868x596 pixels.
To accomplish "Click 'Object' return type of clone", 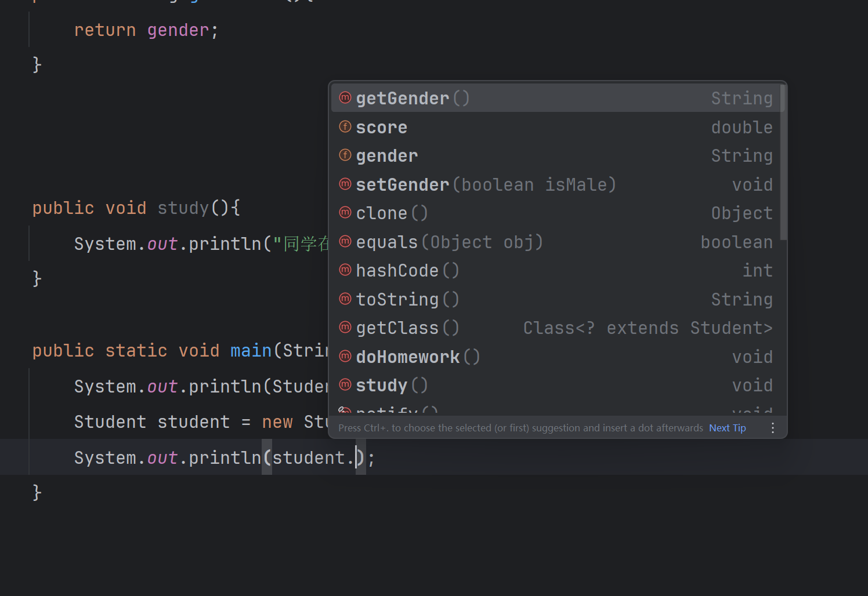I will tap(742, 213).
